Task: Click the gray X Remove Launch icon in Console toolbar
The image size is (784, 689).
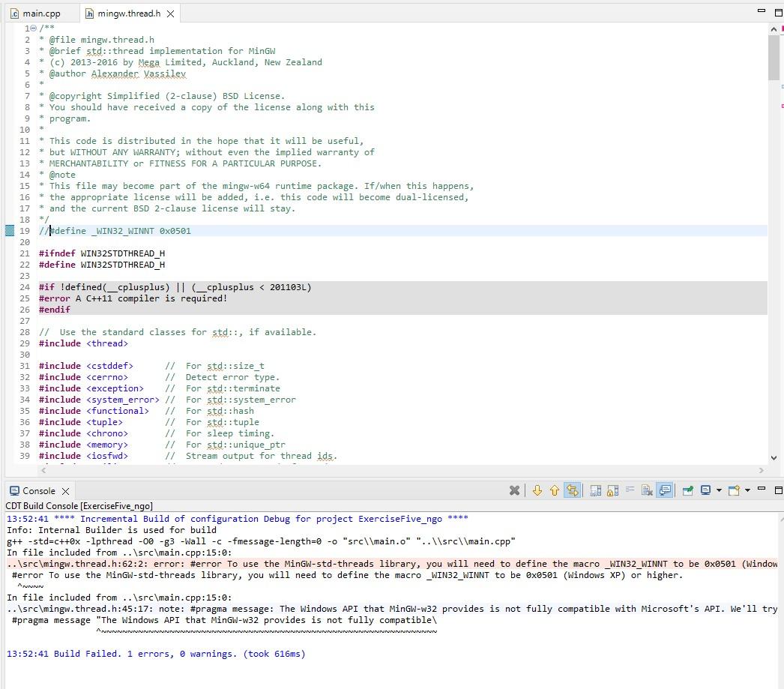Action: 514,490
